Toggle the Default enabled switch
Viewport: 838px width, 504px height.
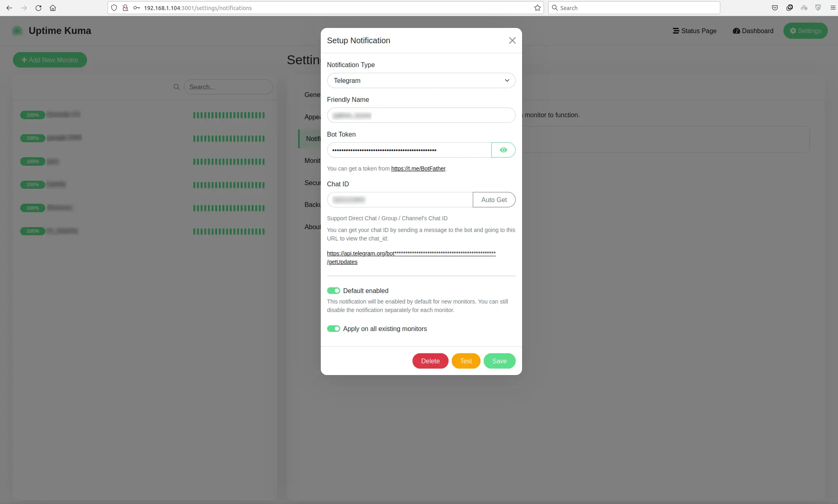[x=333, y=291]
